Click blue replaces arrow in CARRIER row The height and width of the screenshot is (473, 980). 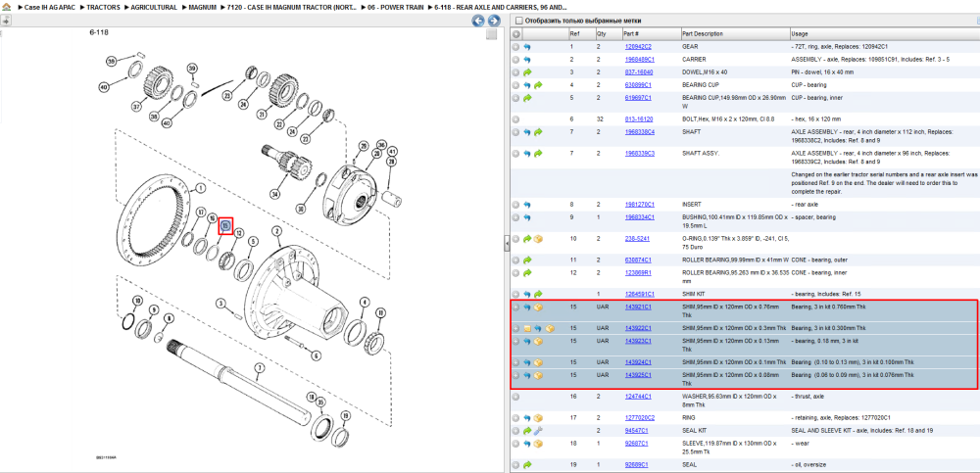coord(527,60)
